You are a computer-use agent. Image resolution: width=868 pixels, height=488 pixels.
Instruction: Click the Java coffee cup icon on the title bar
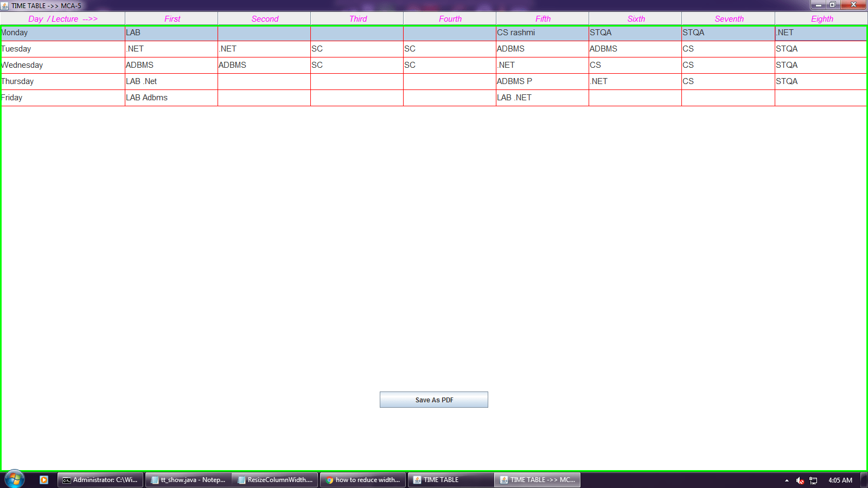[x=5, y=4]
